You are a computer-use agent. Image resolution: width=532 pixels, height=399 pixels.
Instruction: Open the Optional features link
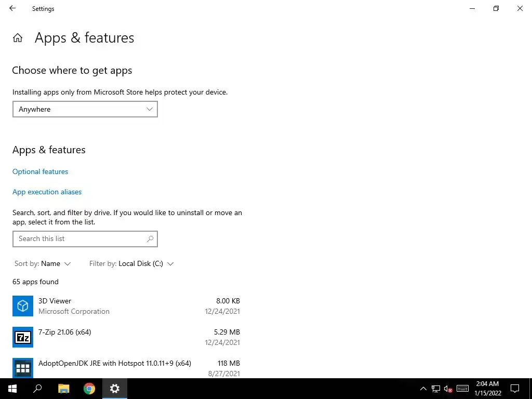(x=41, y=171)
